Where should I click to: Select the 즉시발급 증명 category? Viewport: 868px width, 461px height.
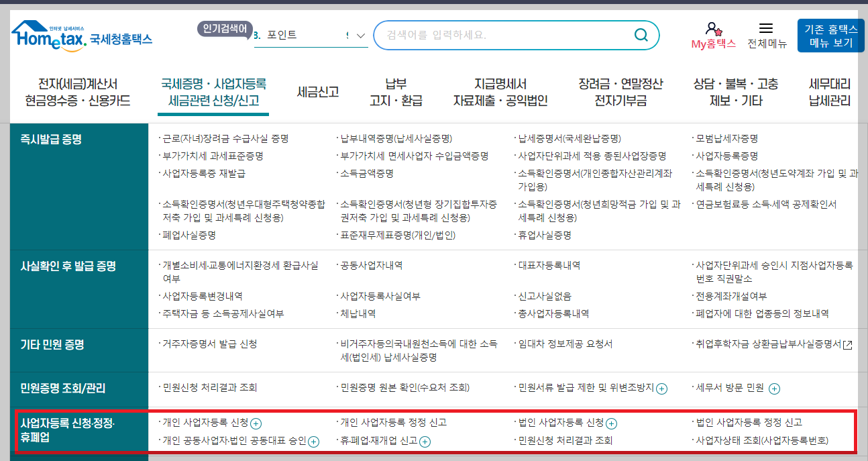pos(52,140)
